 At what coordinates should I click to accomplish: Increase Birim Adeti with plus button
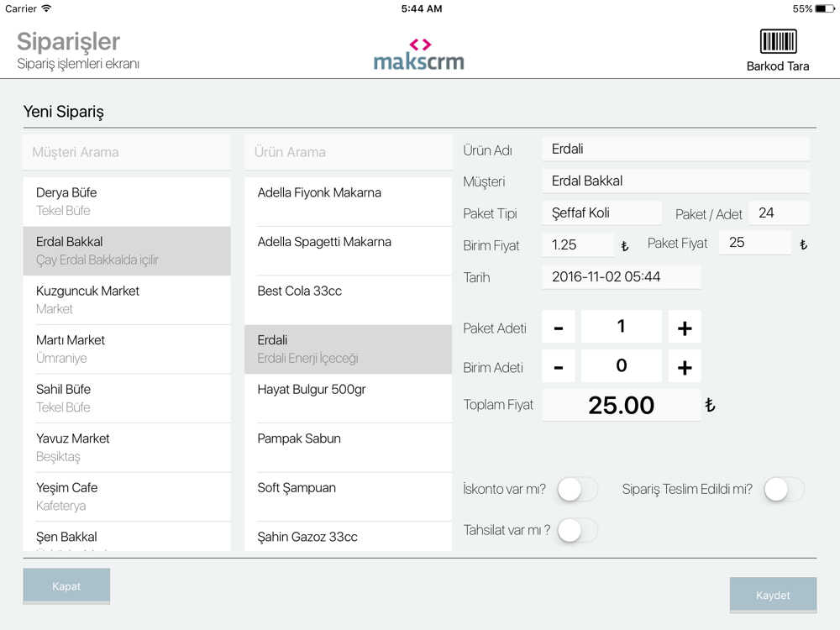684,366
